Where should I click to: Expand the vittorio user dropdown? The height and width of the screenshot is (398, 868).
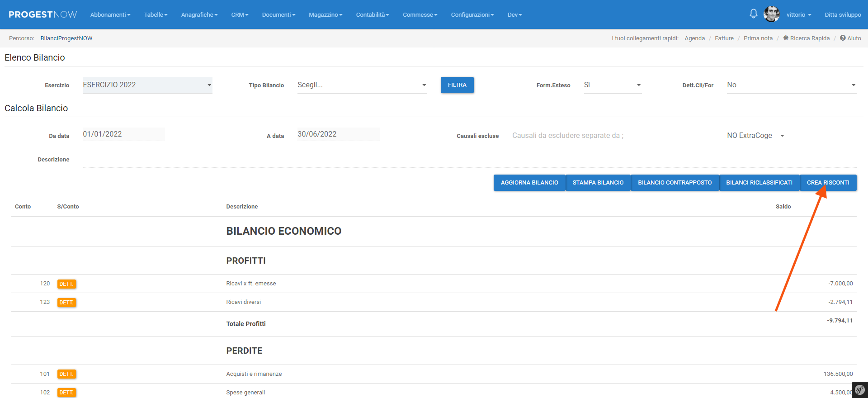pos(799,15)
